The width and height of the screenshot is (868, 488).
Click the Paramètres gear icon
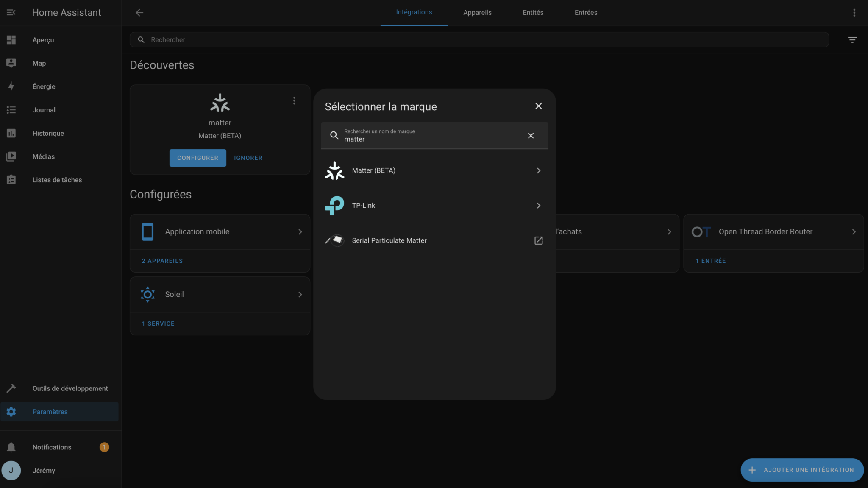(x=11, y=411)
